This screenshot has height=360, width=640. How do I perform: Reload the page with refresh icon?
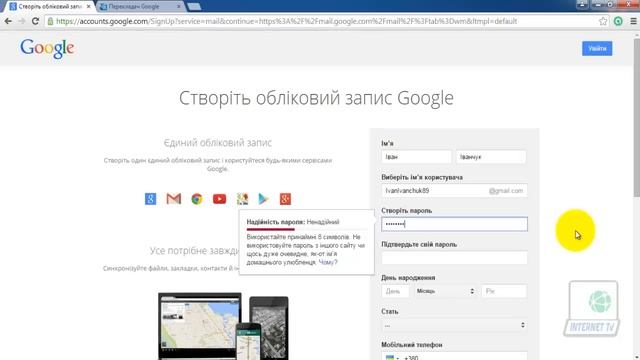click(x=36, y=21)
